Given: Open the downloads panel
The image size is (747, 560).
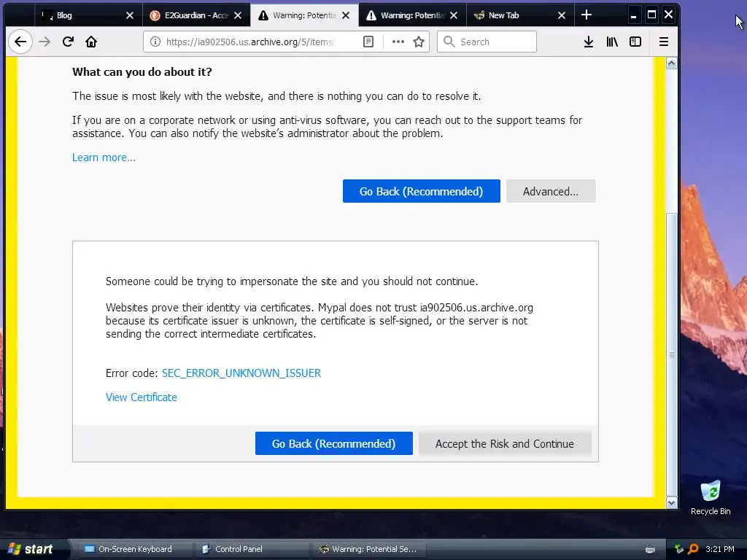Looking at the screenshot, I should tap(589, 42).
